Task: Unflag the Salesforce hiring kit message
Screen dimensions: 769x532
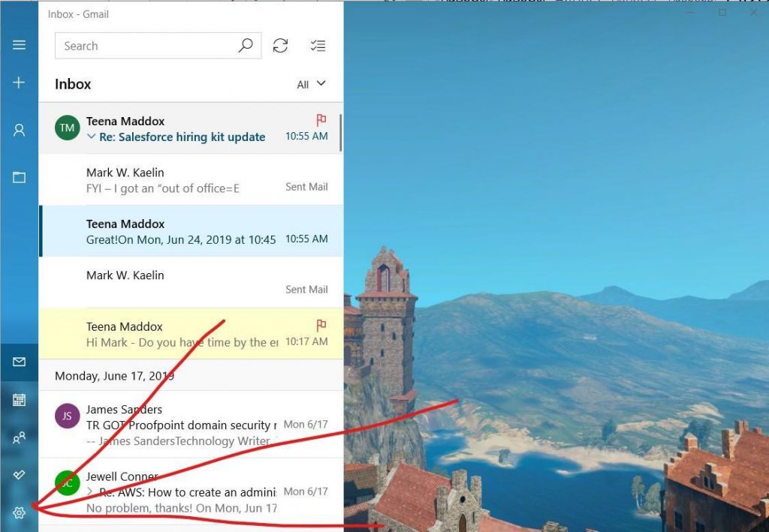Action: pos(321,119)
